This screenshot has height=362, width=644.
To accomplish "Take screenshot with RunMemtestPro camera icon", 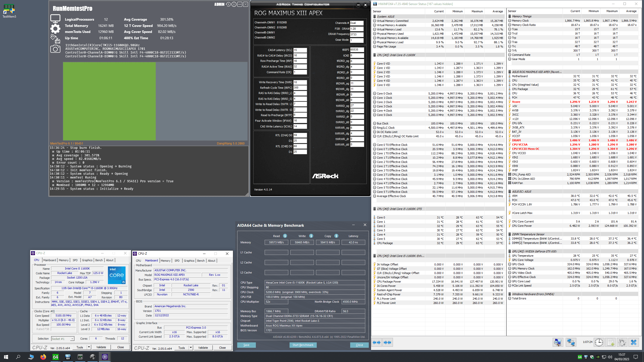I will pyautogui.click(x=55, y=49).
